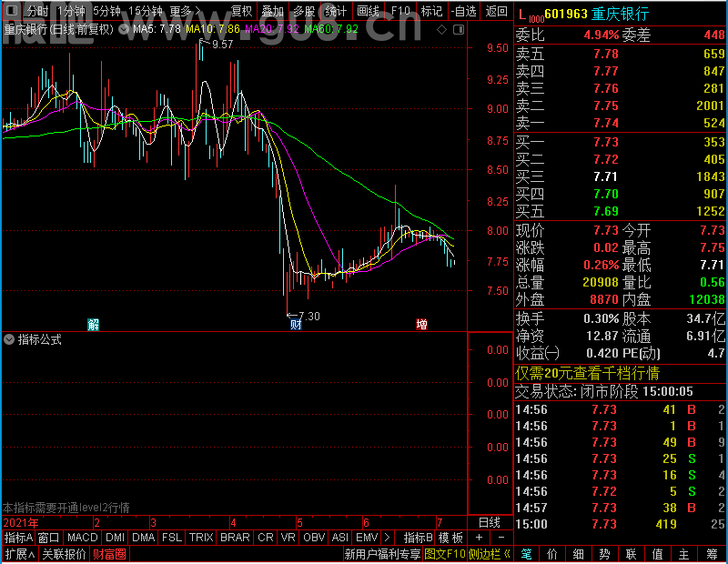The width and height of the screenshot is (728, 564).
Task: Select the 筹 chip-distribution tab
Action: (x=712, y=554)
